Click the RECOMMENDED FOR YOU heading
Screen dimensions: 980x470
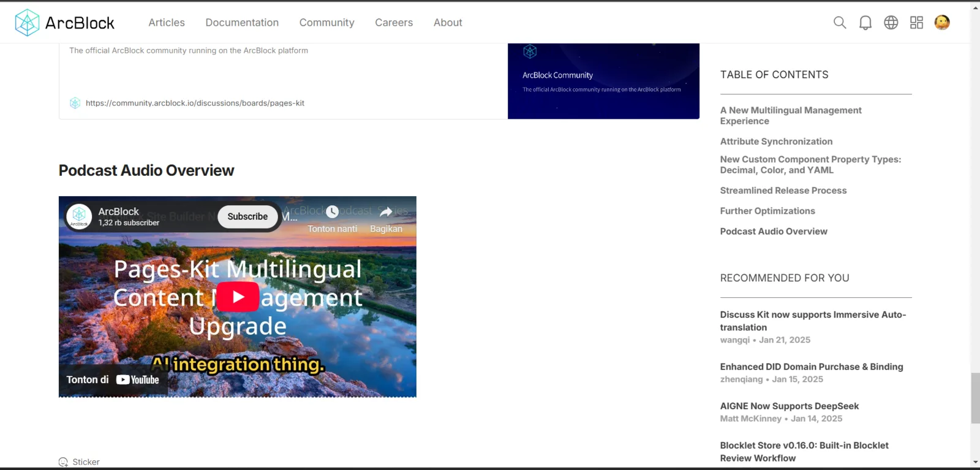[x=785, y=278]
